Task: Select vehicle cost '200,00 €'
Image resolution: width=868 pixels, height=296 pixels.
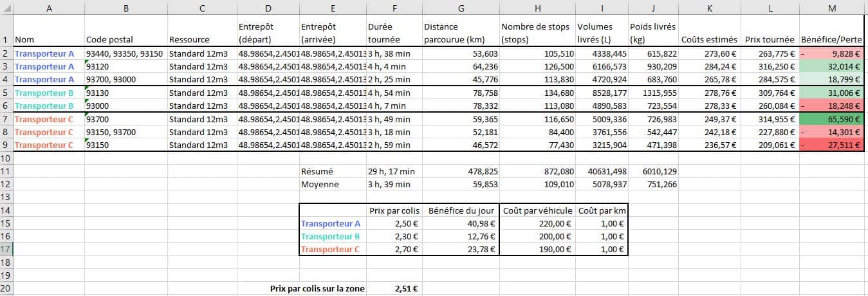Action: click(537, 236)
